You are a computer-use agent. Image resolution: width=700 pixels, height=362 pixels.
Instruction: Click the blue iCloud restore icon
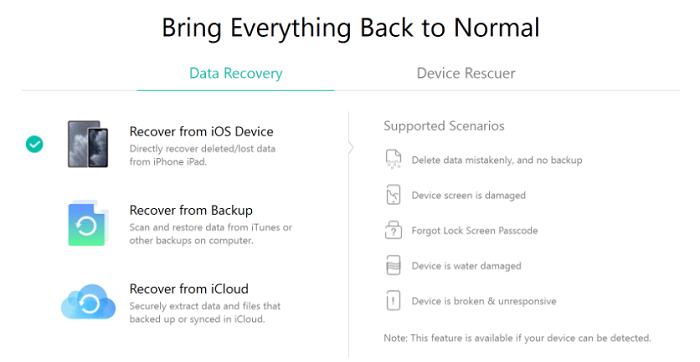[88, 302]
